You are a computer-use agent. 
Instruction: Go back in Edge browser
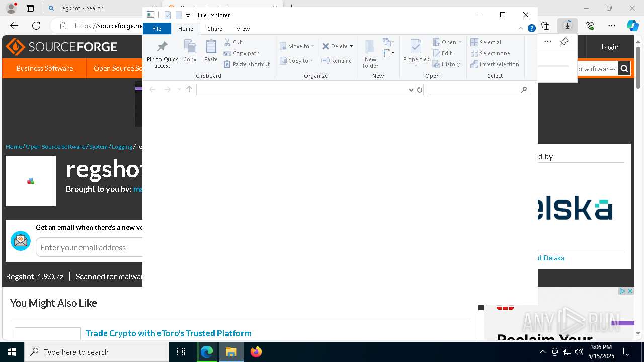click(14, 26)
